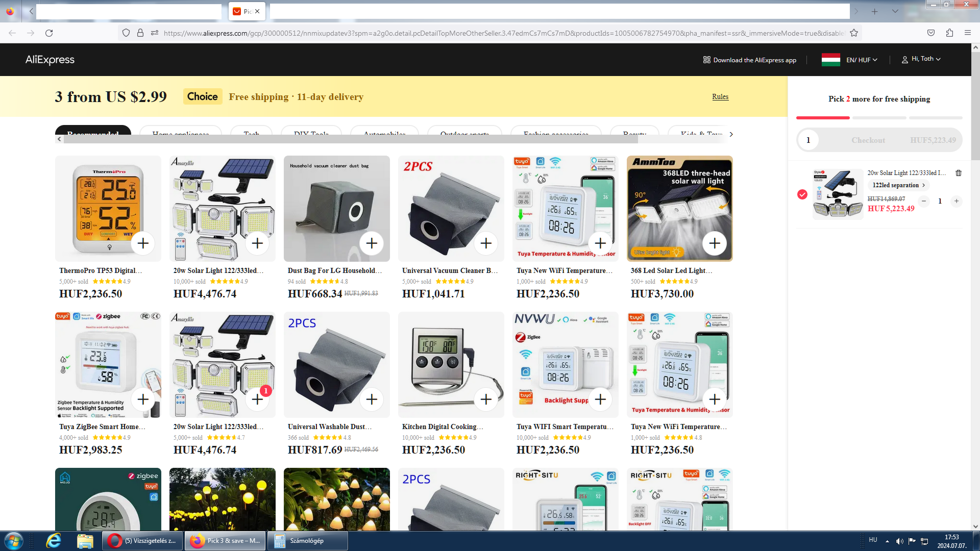Add Kitchen Digital Cooking thermometer to cart

point(486,399)
